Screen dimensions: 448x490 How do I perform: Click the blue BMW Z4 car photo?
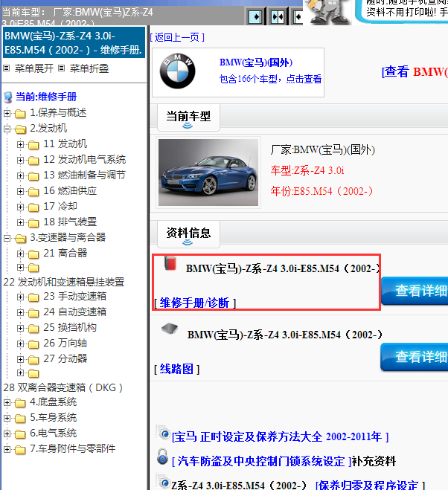(x=208, y=173)
